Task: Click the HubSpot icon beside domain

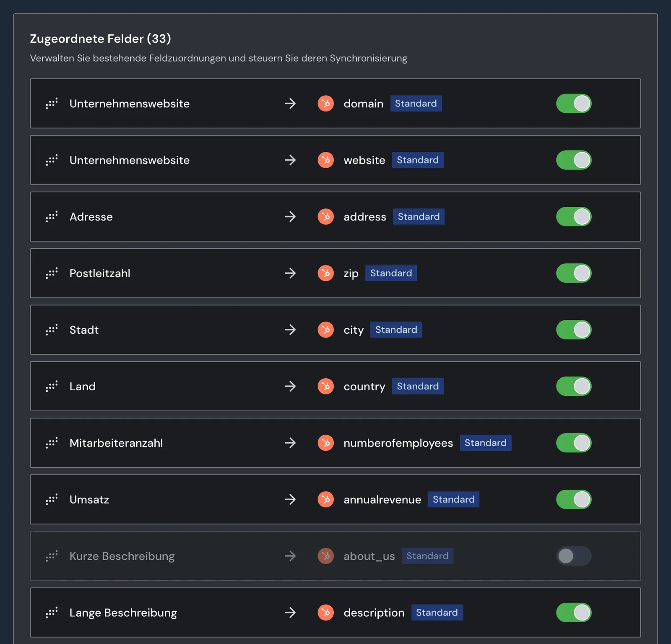Action: tap(325, 104)
